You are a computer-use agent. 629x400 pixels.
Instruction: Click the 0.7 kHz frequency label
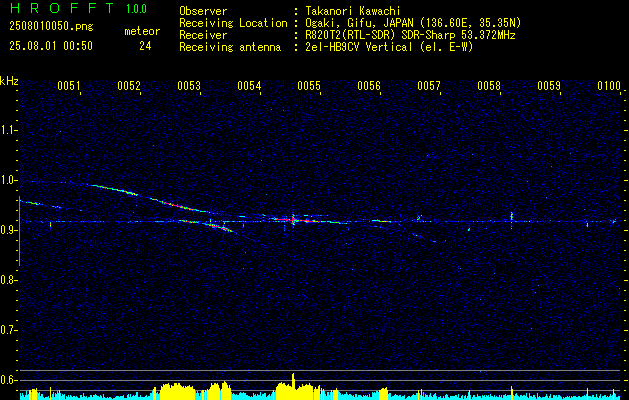(x=8, y=330)
